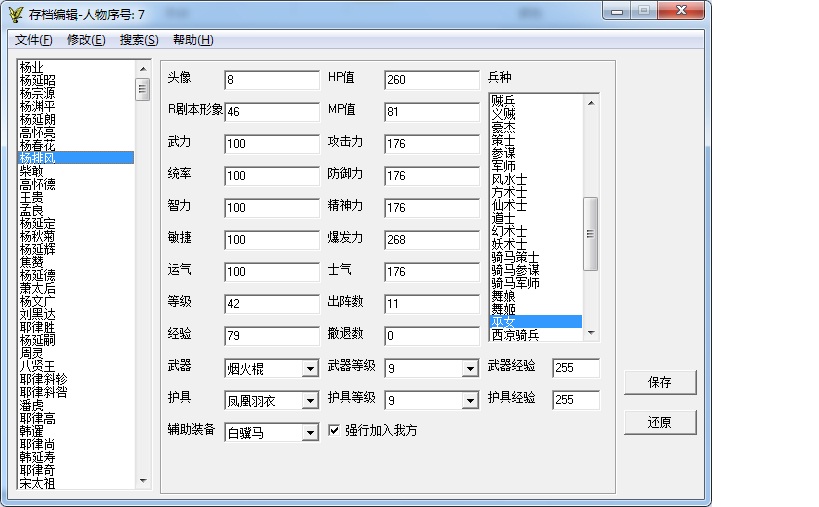Choose 贼兵 in the 兵种 list

[536, 101]
